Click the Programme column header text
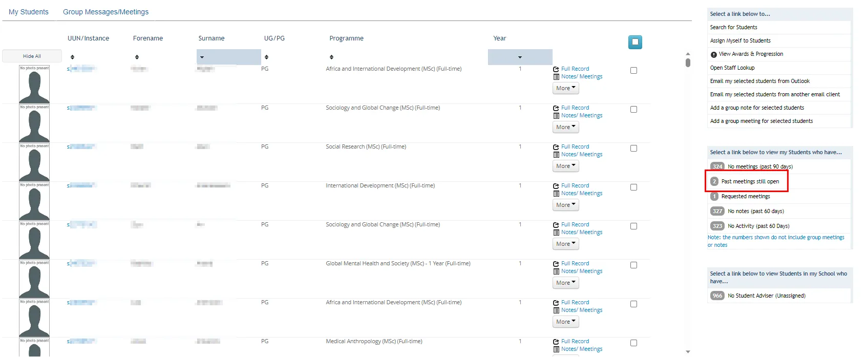 346,38
